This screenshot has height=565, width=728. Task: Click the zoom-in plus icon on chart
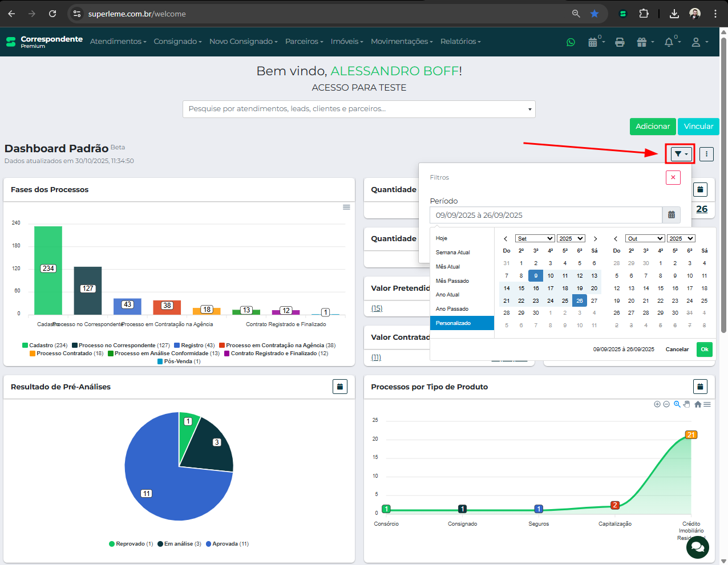click(657, 404)
